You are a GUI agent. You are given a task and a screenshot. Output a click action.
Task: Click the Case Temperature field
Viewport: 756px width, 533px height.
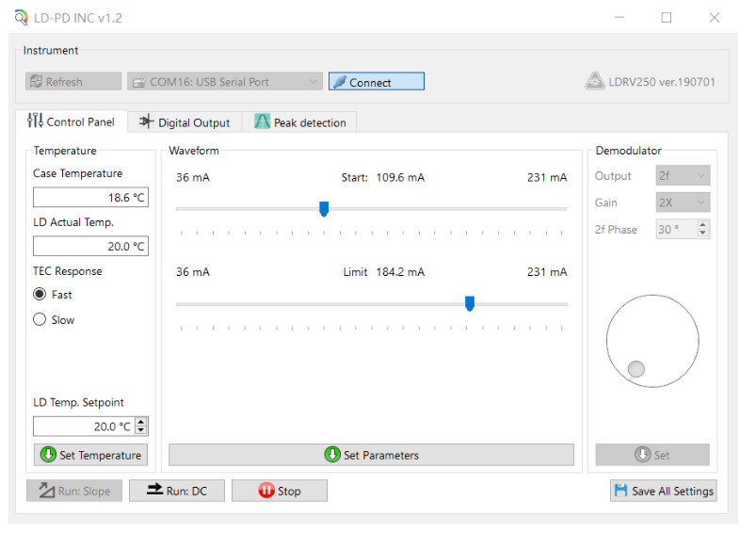coord(90,198)
